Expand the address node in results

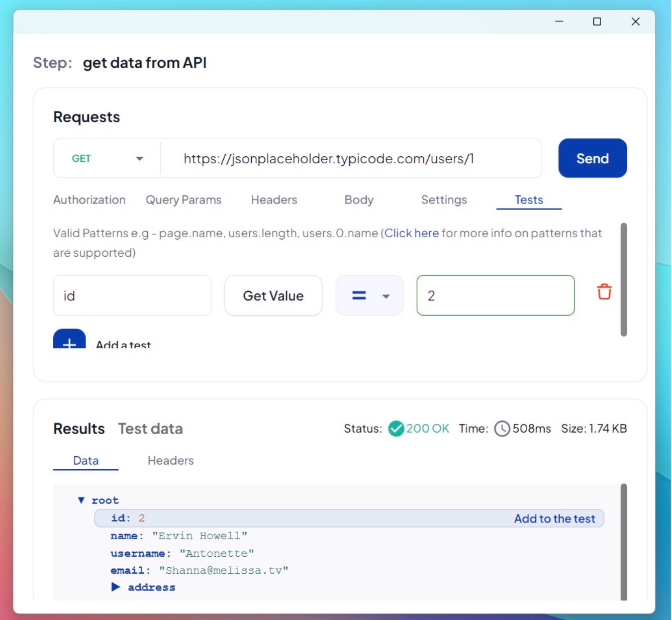(116, 587)
